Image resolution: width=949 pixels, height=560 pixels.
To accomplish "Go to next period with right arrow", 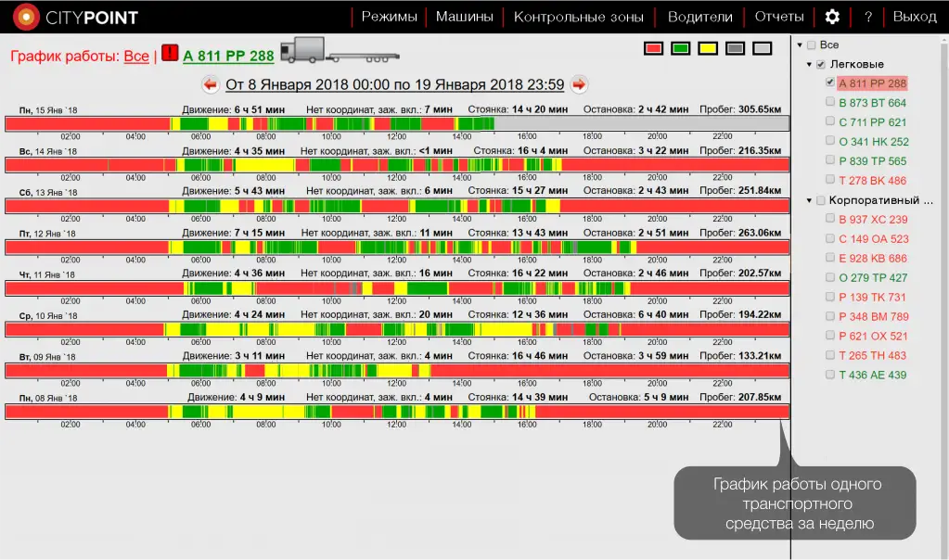I will pyautogui.click(x=579, y=84).
